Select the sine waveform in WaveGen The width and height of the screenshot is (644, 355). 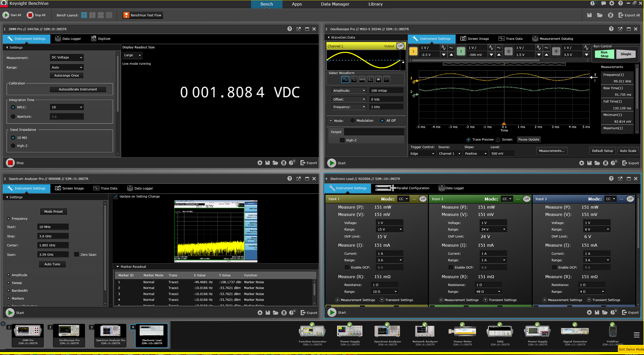point(345,79)
